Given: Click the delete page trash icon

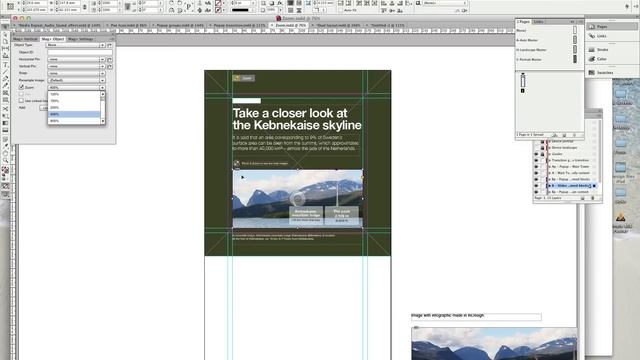Looking at the screenshot, I should click(x=574, y=135).
